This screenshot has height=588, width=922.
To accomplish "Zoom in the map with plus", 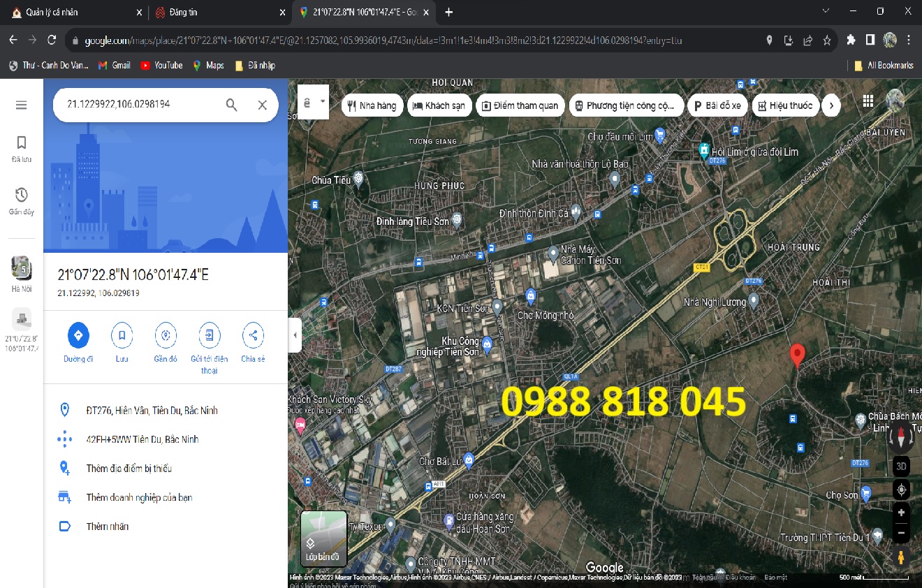I will pyautogui.click(x=901, y=511).
